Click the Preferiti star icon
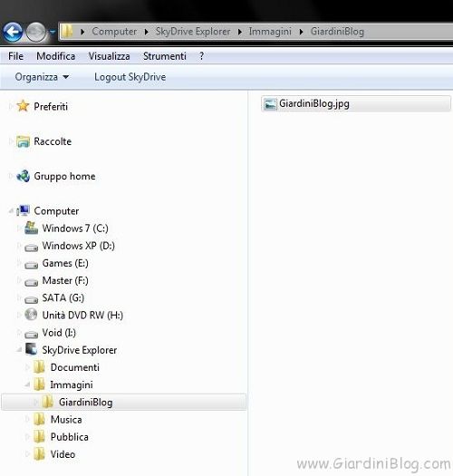Image resolution: width=453 pixels, height=476 pixels. [23, 106]
